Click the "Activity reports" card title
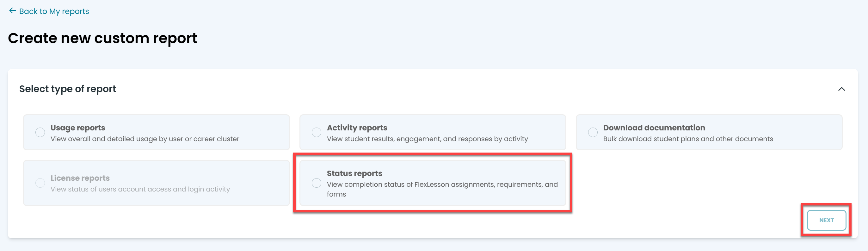This screenshot has height=251, width=868. (x=357, y=128)
